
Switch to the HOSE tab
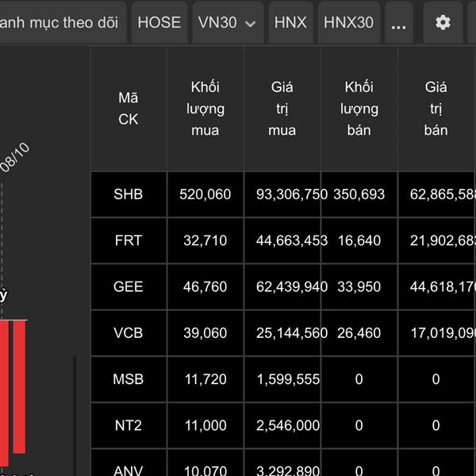[x=159, y=23]
